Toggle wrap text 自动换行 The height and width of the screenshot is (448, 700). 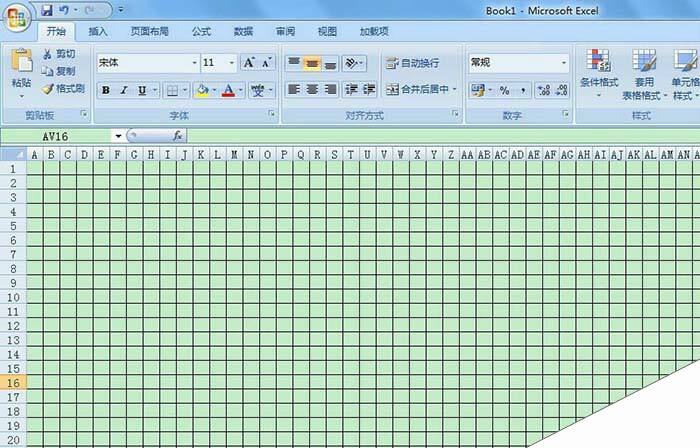(x=413, y=63)
